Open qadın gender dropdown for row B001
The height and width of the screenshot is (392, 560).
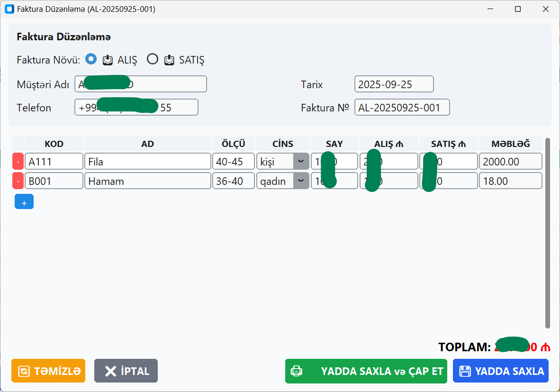(300, 181)
